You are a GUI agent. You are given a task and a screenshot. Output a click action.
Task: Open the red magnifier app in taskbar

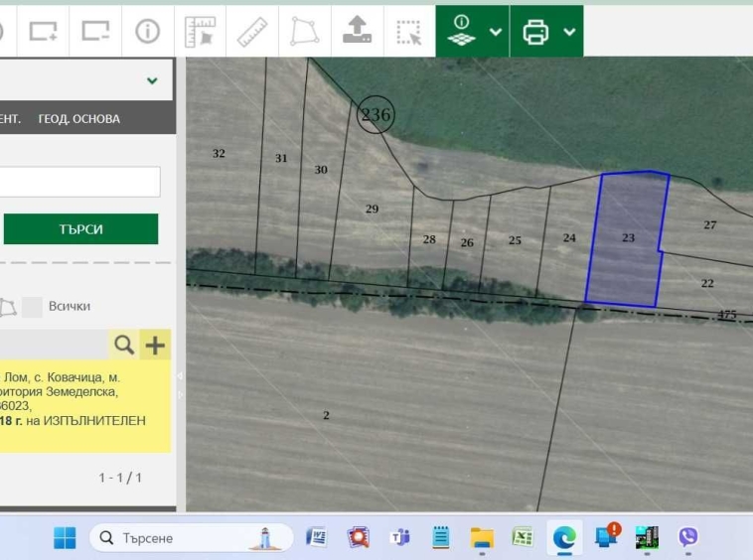(359, 537)
